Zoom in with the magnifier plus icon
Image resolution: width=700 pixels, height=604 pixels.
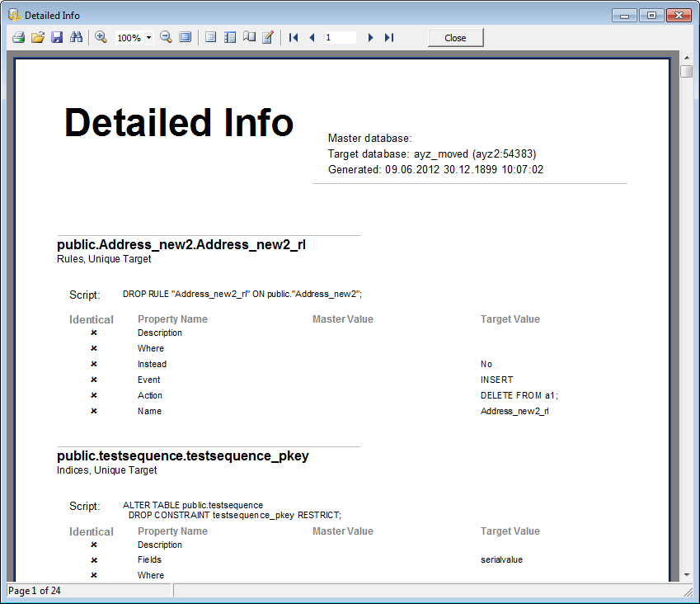pyautogui.click(x=101, y=37)
